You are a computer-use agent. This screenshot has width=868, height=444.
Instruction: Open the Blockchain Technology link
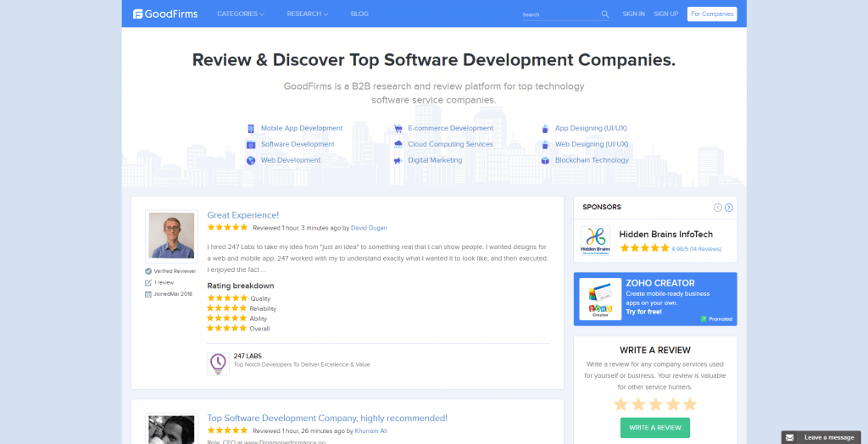pos(592,160)
